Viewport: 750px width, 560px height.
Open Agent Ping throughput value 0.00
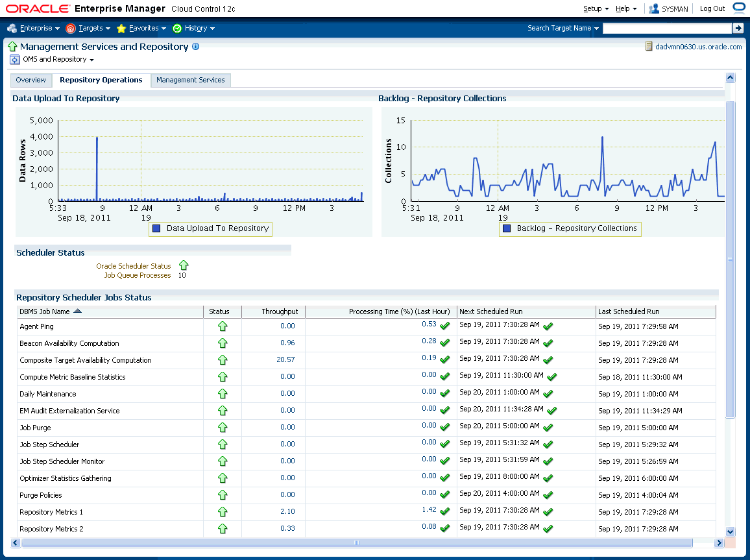click(287, 326)
